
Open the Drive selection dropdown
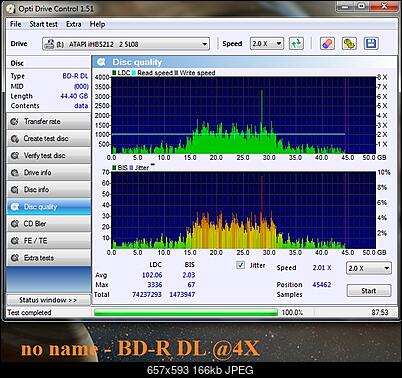point(126,44)
